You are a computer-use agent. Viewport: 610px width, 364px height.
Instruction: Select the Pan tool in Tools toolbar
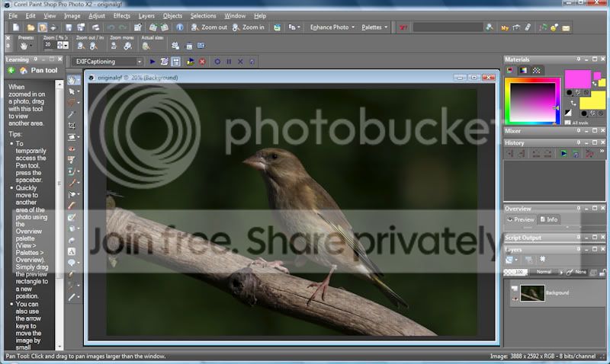click(72, 80)
